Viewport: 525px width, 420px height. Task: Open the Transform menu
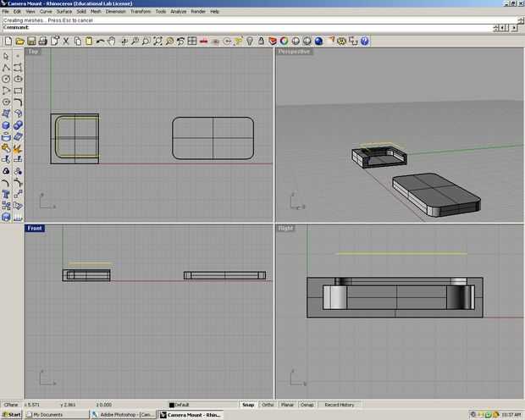click(x=141, y=11)
